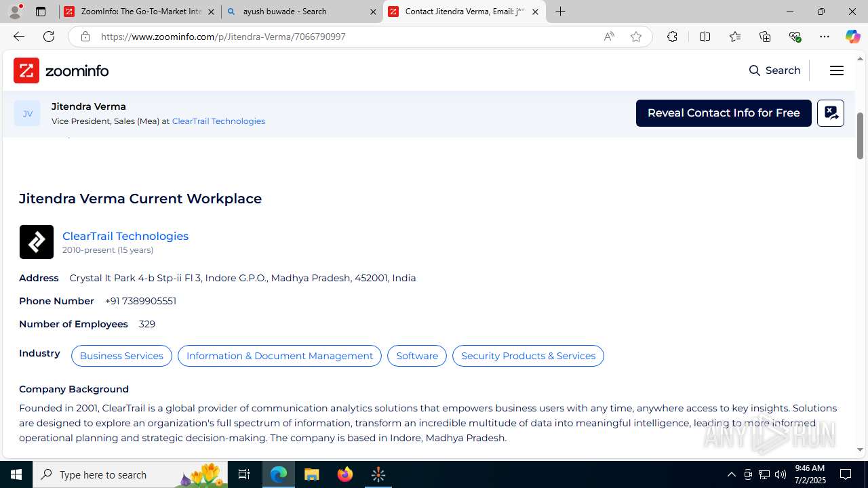Click the address bar URL
This screenshot has height=488, width=868.
point(223,37)
